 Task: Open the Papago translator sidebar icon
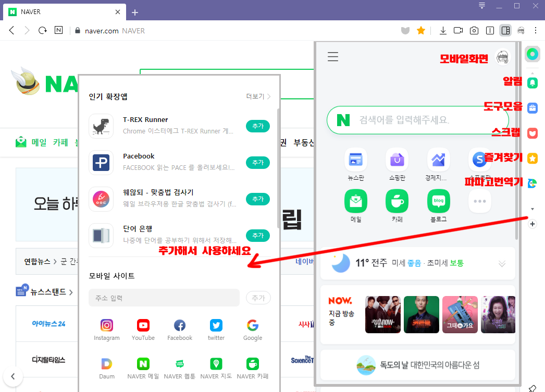(532, 183)
